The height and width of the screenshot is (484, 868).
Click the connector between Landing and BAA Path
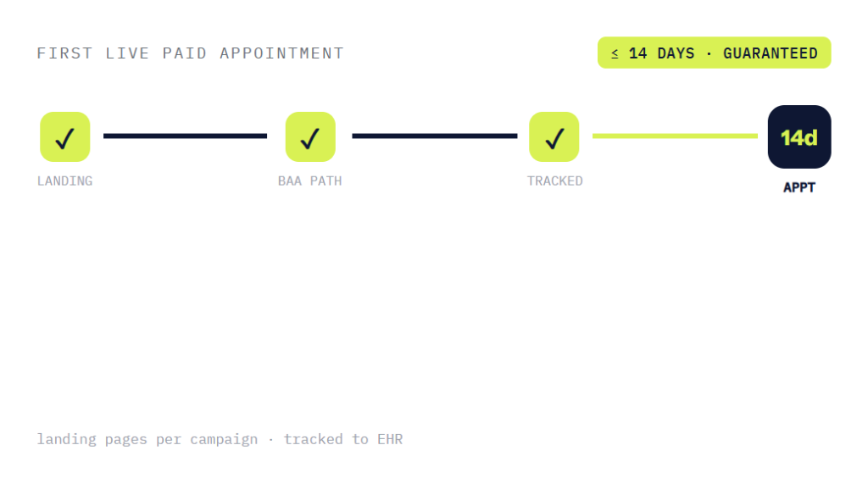[185, 136]
